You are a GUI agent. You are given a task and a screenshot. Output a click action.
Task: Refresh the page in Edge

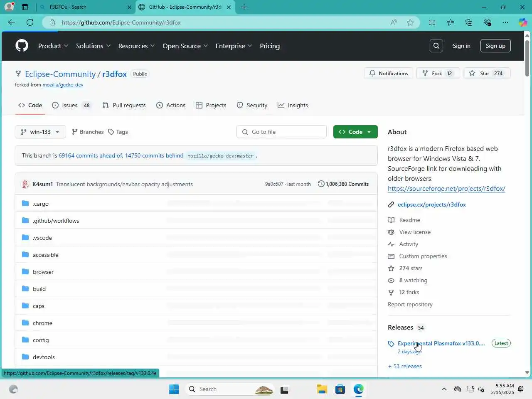coord(30,22)
